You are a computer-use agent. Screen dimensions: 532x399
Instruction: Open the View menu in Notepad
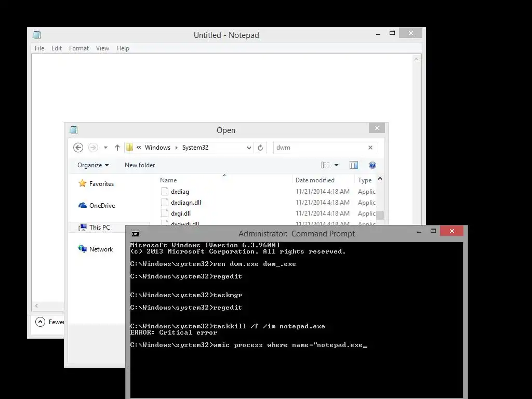(x=102, y=48)
